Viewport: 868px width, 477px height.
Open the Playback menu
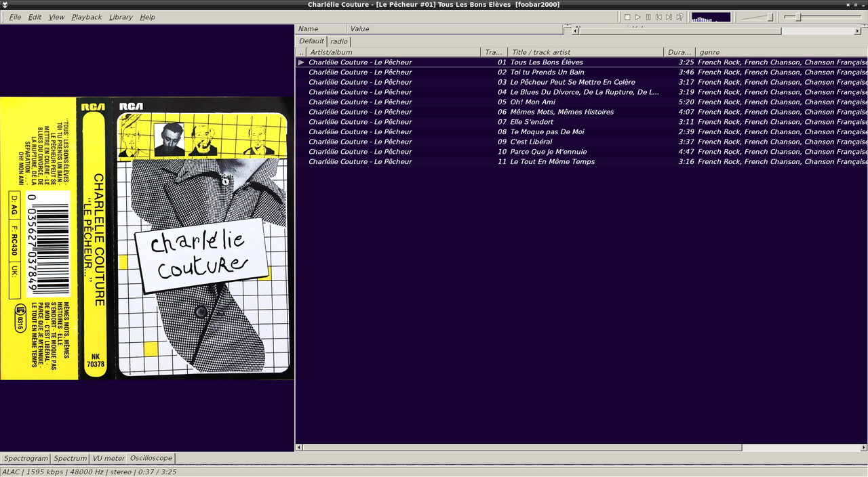87,17
